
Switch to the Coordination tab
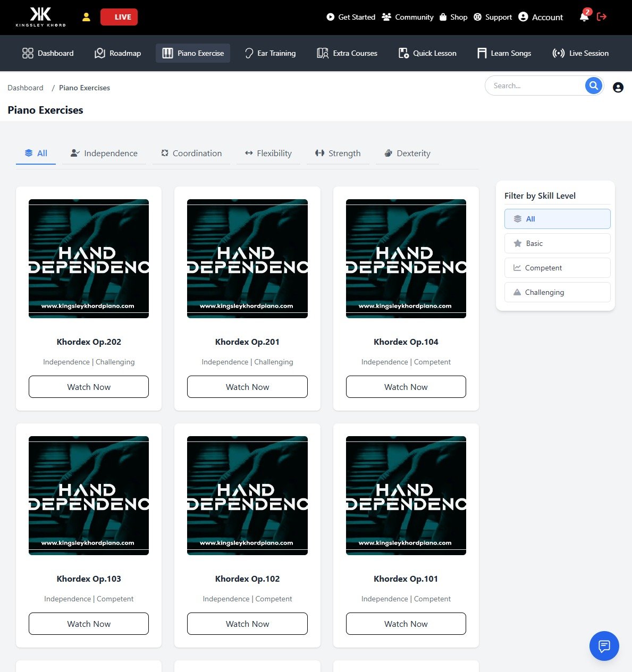(x=191, y=153)
